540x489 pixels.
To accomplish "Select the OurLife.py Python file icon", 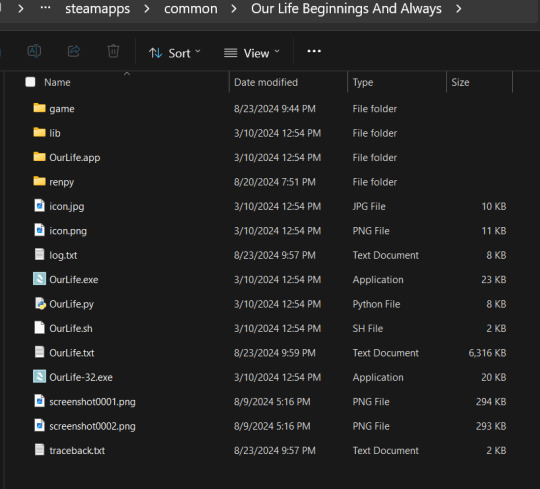I will (x=40, y=303).
